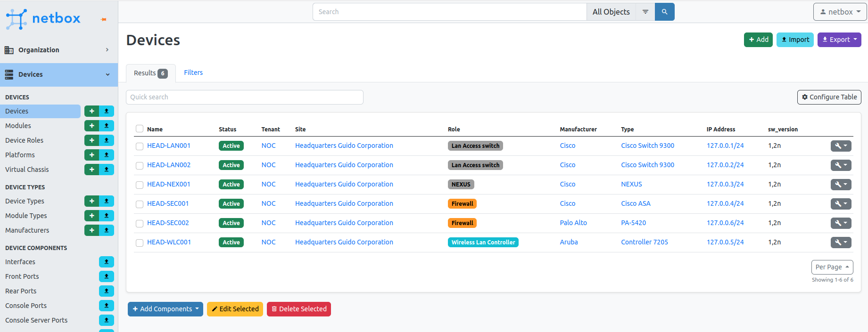Screen dimensions: 868x332
Task: Open the netbox user menu
Action: [x=840, y=12]
